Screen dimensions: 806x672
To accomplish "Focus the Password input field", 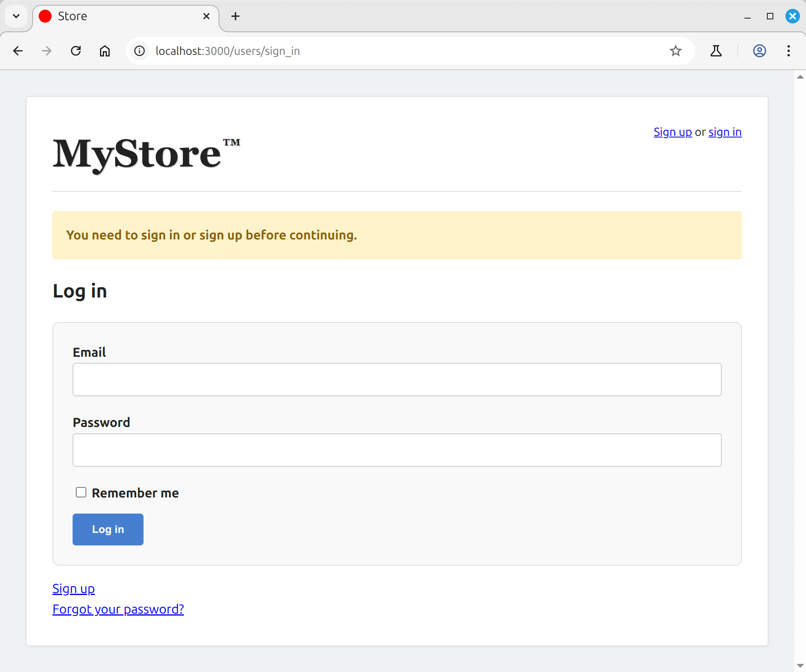I will (x=397, y=450).
